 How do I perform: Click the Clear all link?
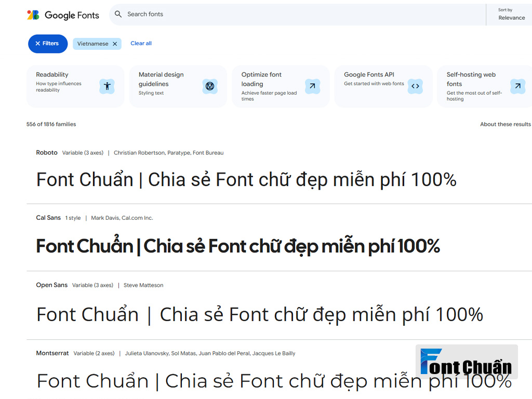click(141, 44)
